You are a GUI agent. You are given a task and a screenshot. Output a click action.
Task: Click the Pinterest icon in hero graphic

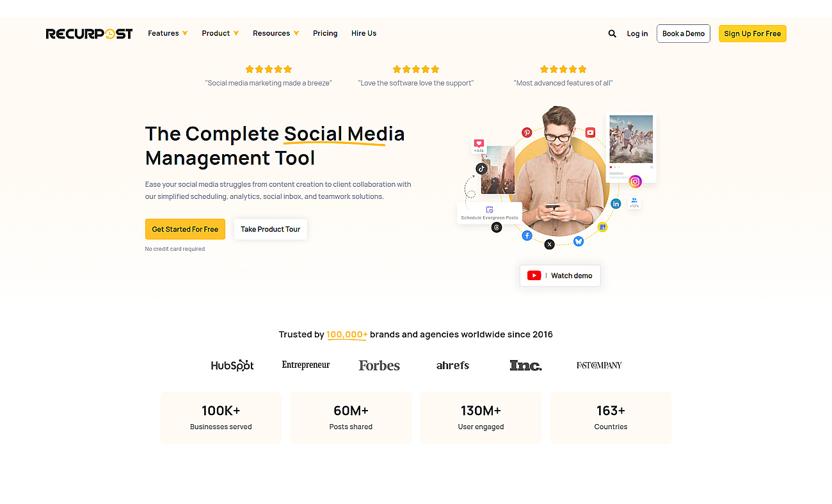pyautogui.click(x=527, y=132)
